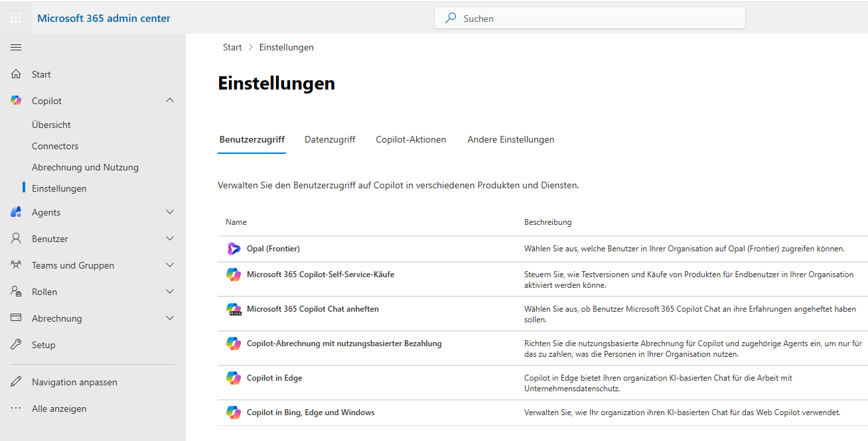This screenshot has height=441, width=868.
Task: Click the Copilot logo icon in sidebar
Action: [16, 101]
